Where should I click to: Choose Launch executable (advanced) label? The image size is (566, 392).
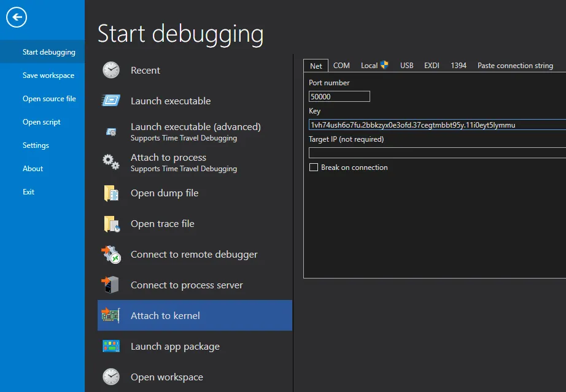[196, 126]
